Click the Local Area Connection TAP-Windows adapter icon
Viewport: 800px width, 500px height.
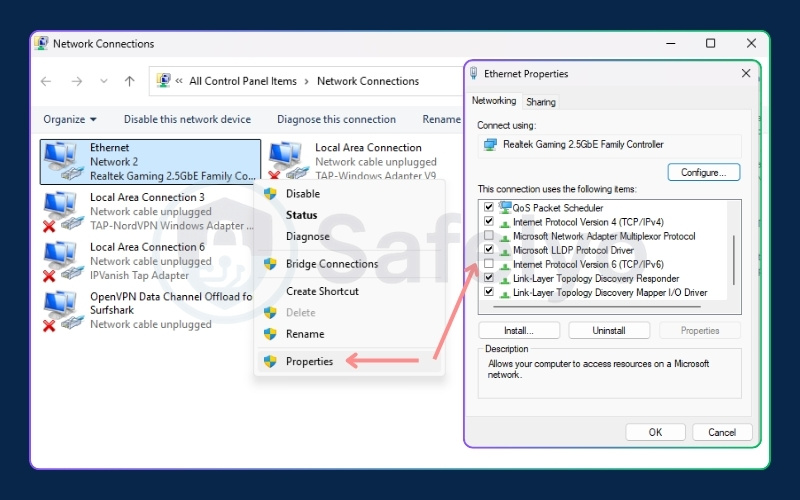289,161
